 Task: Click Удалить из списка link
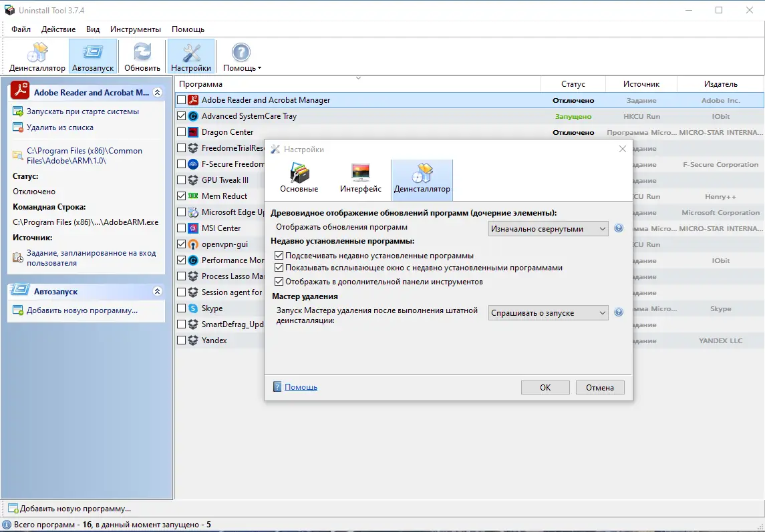tap(60, 127)
